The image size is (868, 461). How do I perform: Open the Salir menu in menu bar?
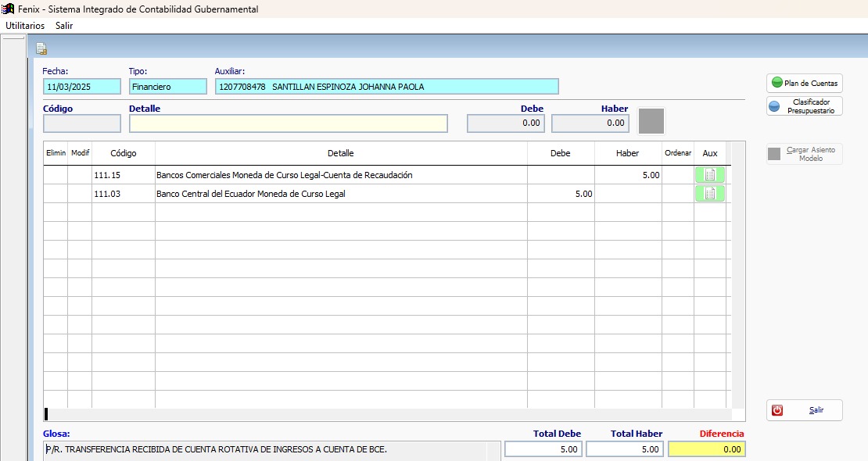point(64,26)
